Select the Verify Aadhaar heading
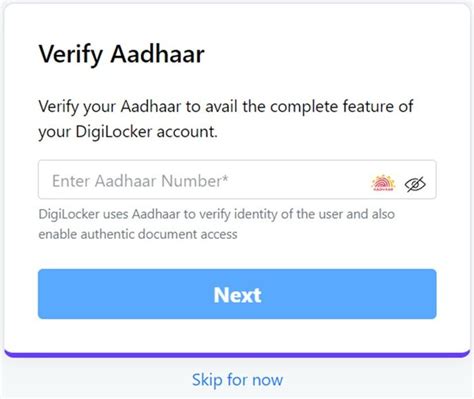 coord(122,55)
